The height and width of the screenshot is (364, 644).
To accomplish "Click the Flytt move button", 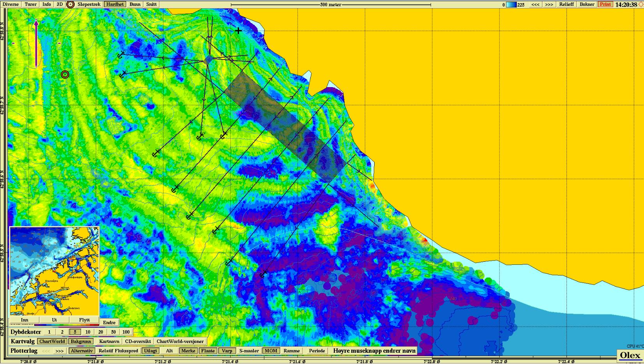I will click(84, 320).
